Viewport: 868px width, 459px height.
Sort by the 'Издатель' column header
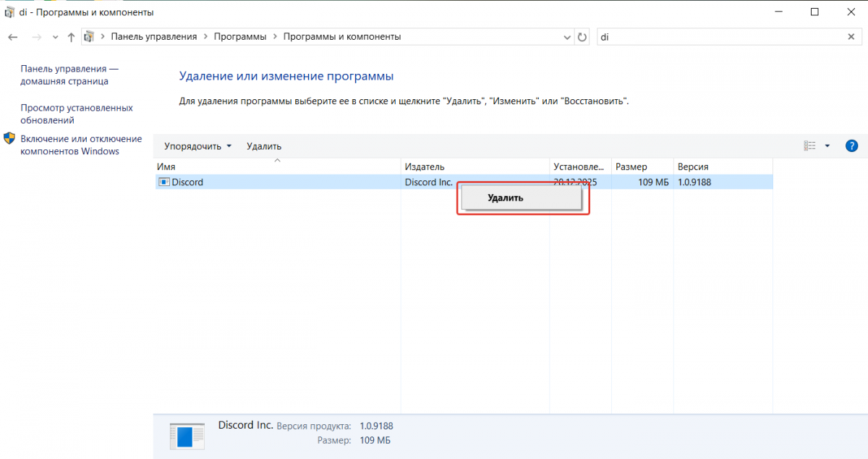[475, 167]
